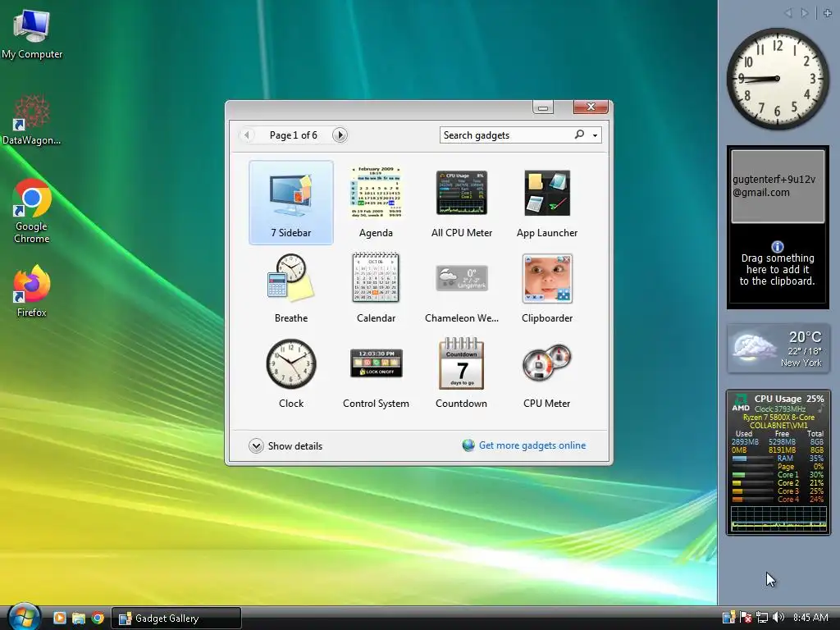840x630 pixels.
Task: Choose the App Launcher gadget
Action: 547,203
